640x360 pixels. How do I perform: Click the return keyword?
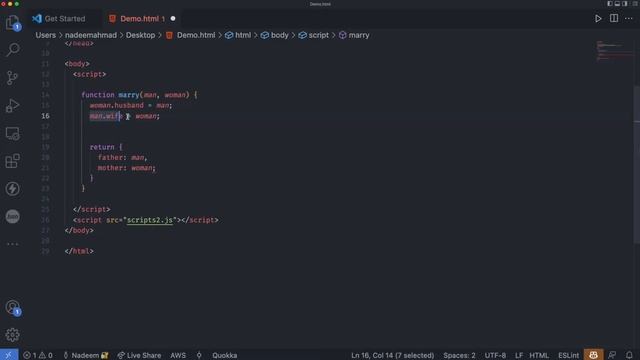pos(102,147)
